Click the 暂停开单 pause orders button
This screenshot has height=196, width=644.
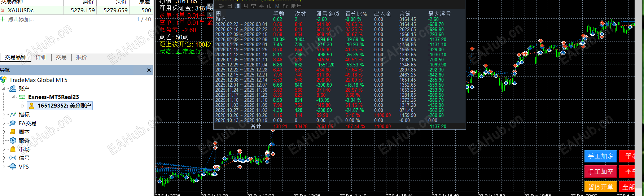pyautogui.click(x=601, y=187)
